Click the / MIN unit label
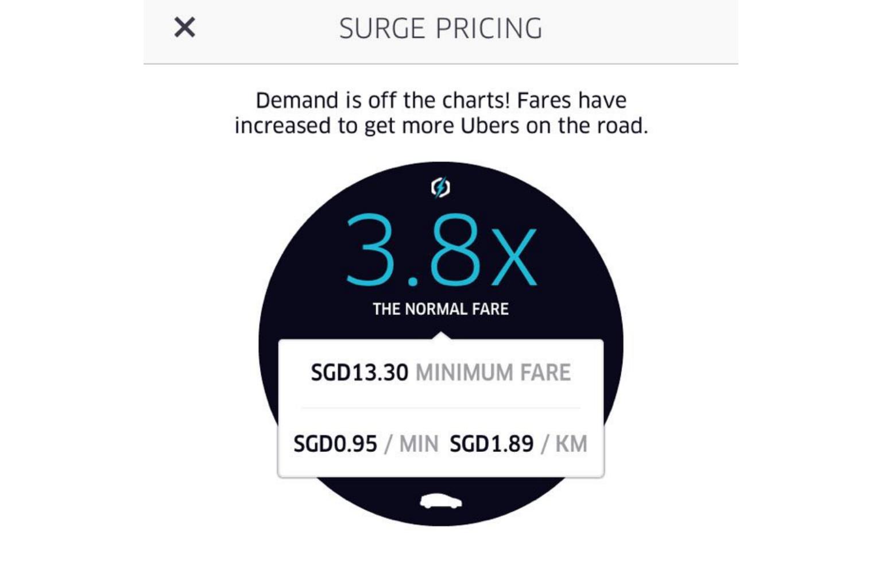882x588 pixels. click(x=412, y=444)
